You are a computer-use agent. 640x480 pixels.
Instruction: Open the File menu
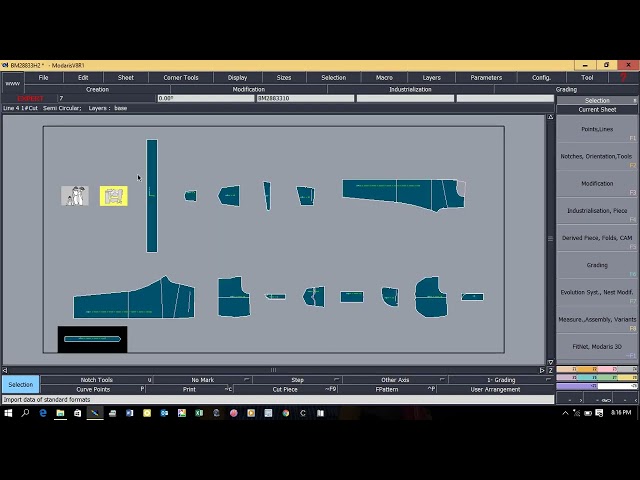click(x=43, y=78)
